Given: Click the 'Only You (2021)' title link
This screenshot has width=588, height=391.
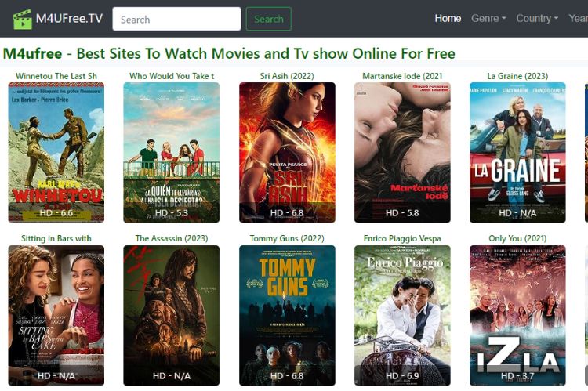Looking at the screenshot, I should [517, 238].
